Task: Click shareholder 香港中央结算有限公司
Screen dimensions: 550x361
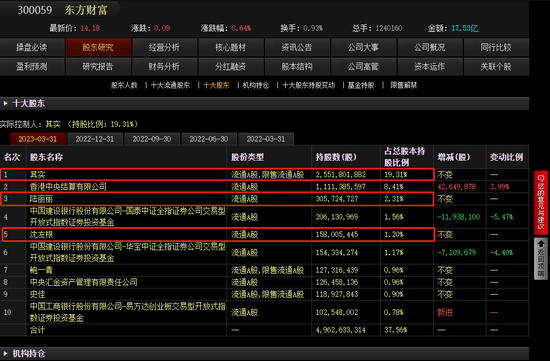Action: (x=68, y=187)
